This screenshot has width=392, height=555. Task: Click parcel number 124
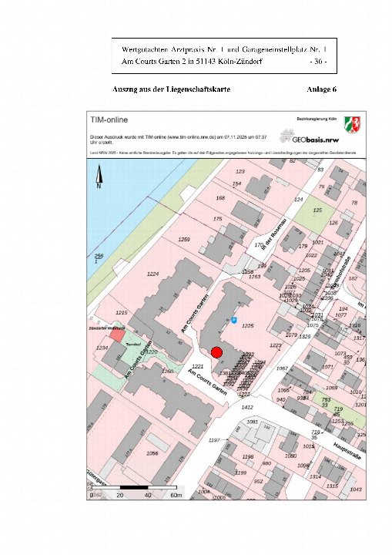coord(299,200)
